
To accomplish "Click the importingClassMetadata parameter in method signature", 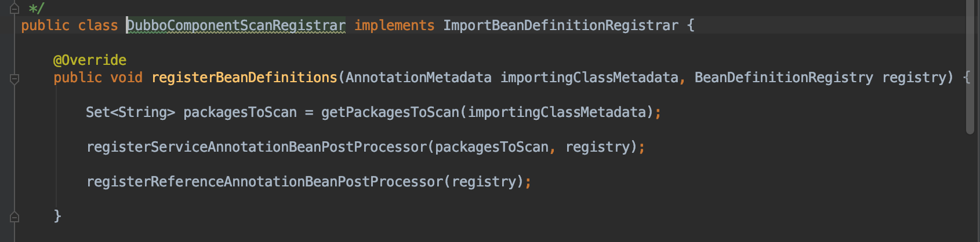I will point(589,78).
